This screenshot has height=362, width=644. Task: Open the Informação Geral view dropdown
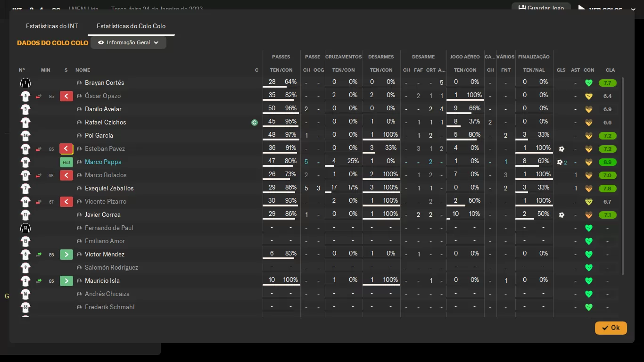[128, 42]
